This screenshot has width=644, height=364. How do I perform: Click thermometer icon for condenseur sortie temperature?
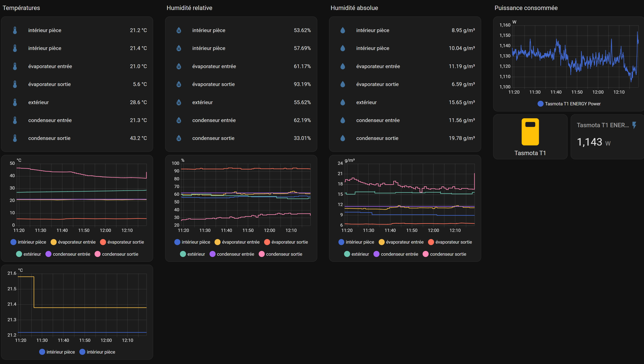coord(15,138)
